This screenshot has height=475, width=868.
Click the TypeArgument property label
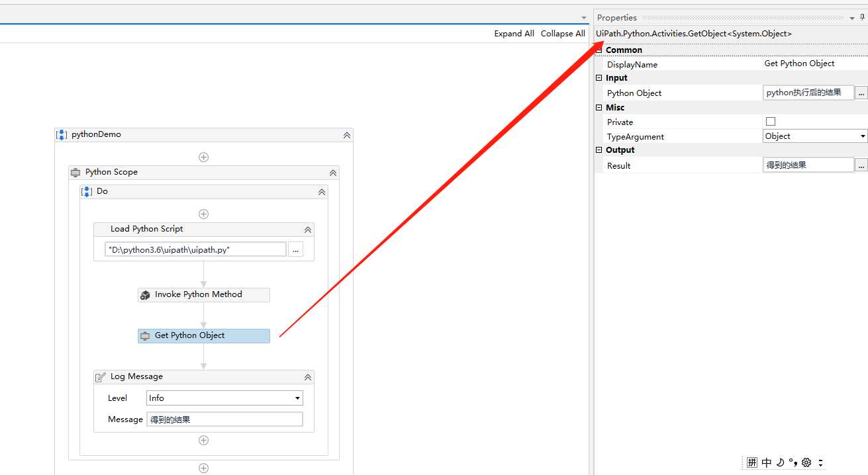click(x=636, y=137)
